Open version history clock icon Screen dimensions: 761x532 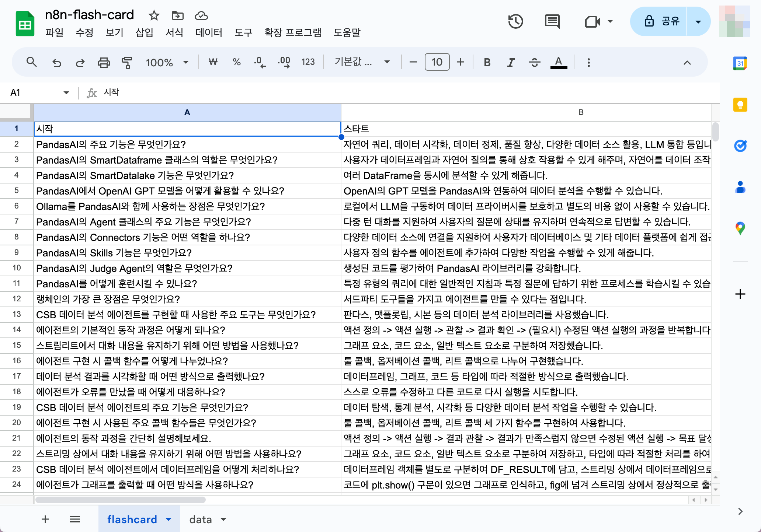[x=515, y=21]
